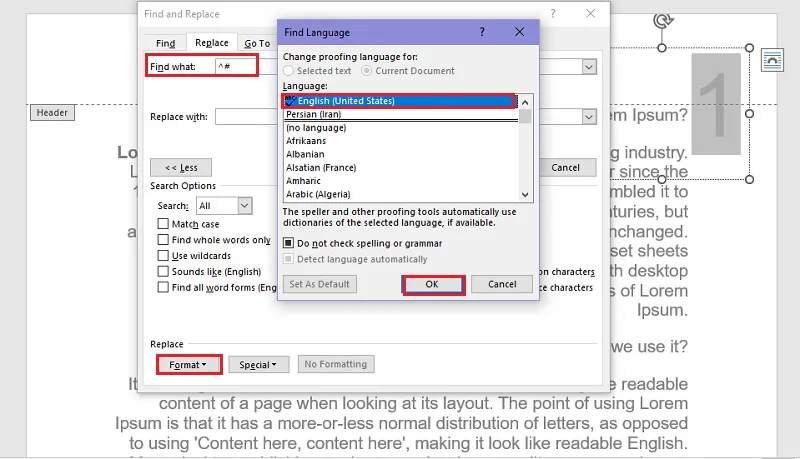Switch to the Find tab
The image size is (800, 459).
(x=165, y=43)
